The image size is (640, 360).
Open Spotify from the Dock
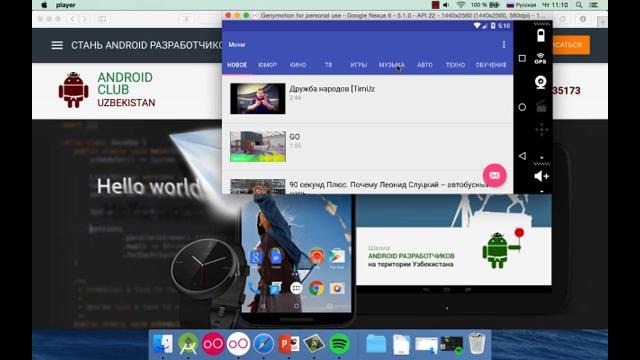point(339,344)
